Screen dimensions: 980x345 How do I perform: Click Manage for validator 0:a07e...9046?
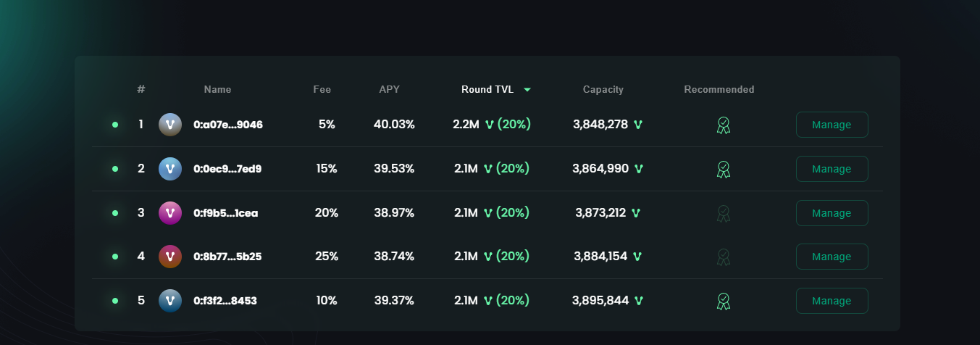pyautogui.click(x=832, y=125)
